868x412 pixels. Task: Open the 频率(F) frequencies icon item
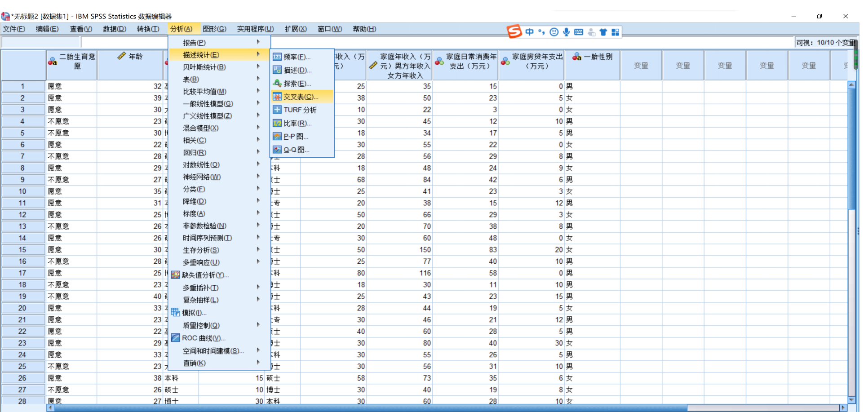tap(277, 57)
